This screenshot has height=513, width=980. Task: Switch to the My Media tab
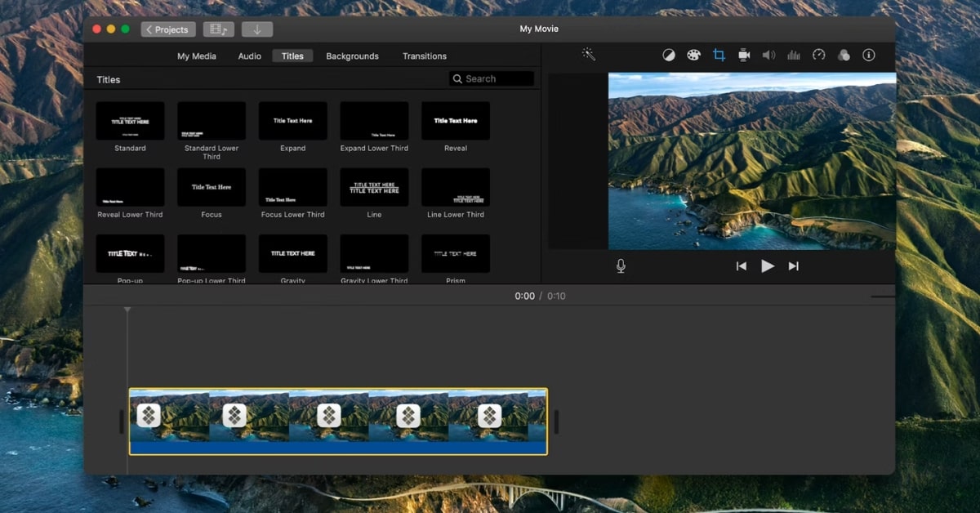(197, 56)
